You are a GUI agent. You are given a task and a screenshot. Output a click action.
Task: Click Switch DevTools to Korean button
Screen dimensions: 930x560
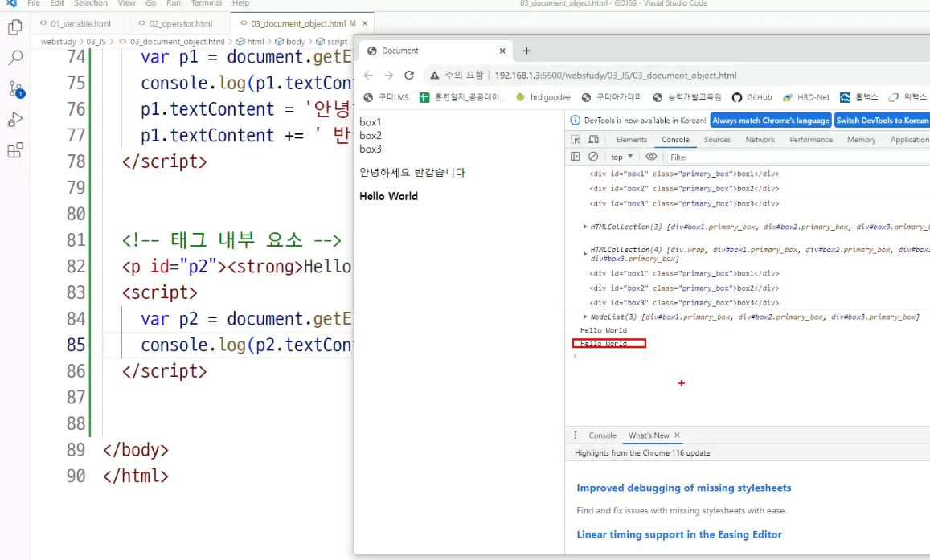point(882,121)
